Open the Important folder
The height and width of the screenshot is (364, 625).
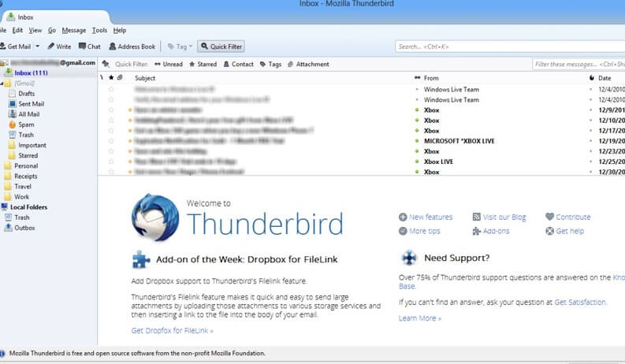(32, 145)
